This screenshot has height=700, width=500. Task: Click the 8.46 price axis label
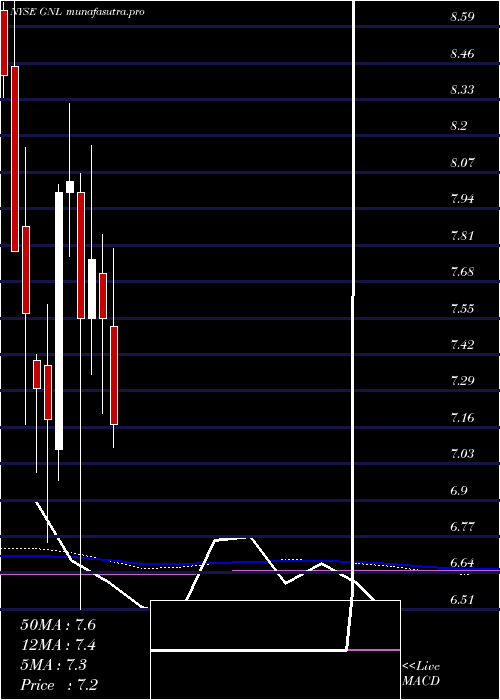click(462, 54)
